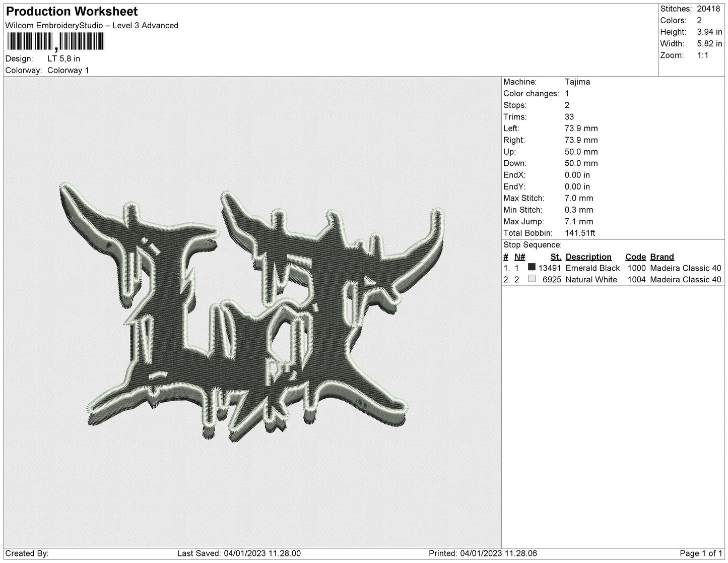Click the 'St.' column header

pyautogui.click(x=556, y=257)
